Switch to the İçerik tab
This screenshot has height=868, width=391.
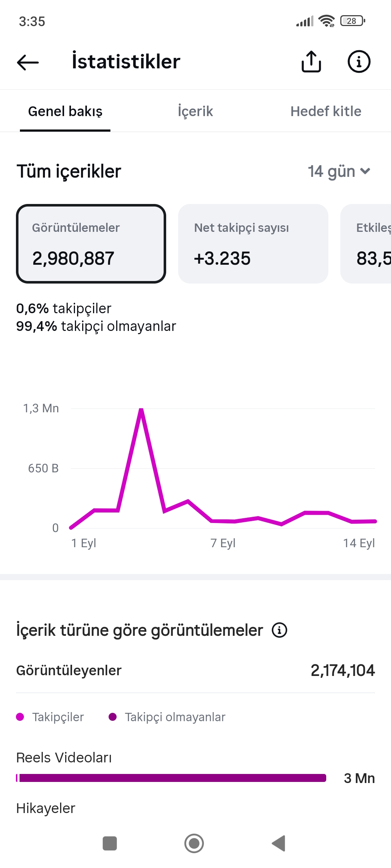(x=195, y=111)
